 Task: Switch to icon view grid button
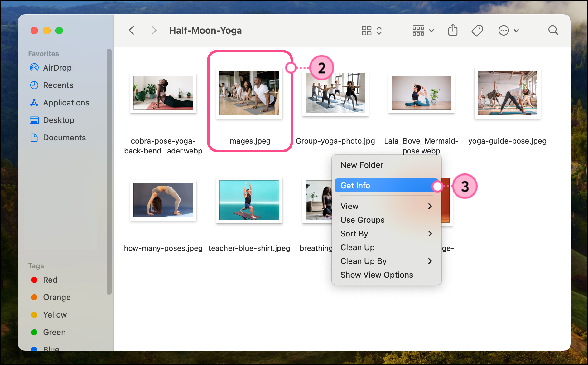pos(367,31)
